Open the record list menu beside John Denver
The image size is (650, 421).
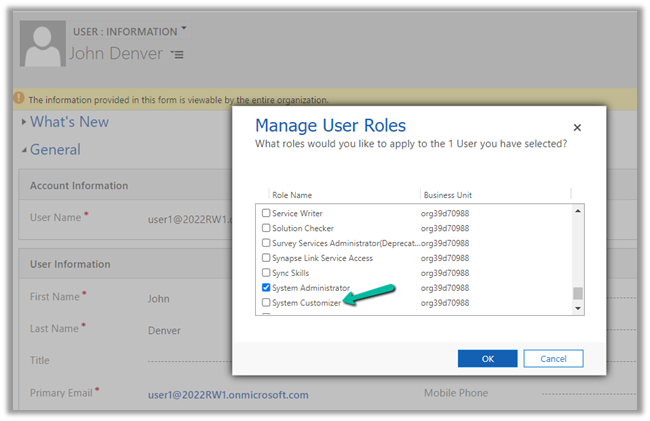pyautogui.click(x=177, y=54)
